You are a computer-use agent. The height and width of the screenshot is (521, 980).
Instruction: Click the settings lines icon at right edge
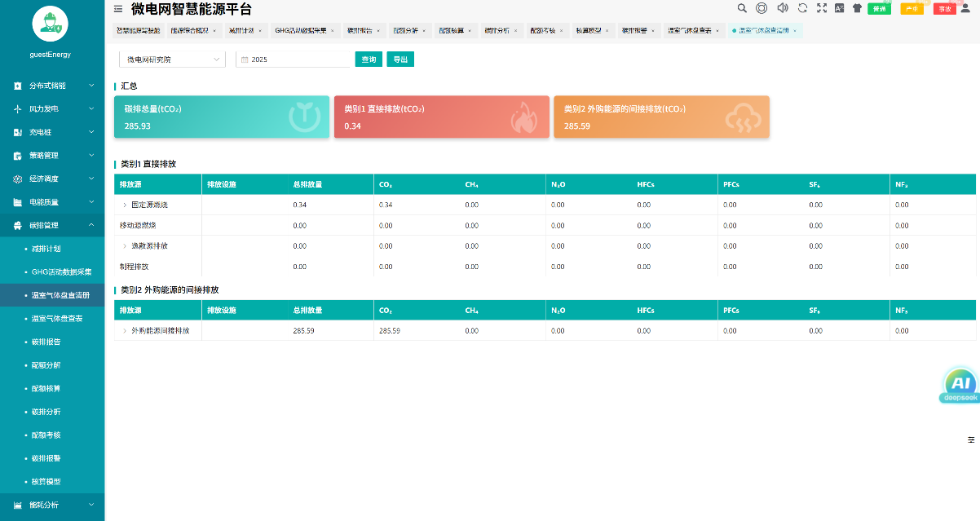971,439
